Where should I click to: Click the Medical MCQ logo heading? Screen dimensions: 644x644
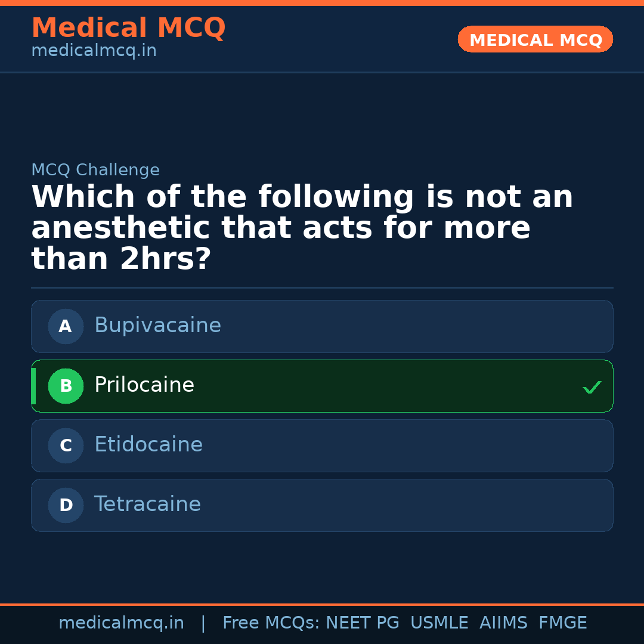pyautogui.click(x=128, y=28)
